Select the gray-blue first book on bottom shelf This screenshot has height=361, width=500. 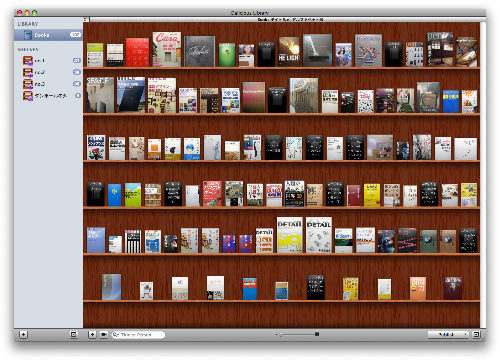[111, 287]
